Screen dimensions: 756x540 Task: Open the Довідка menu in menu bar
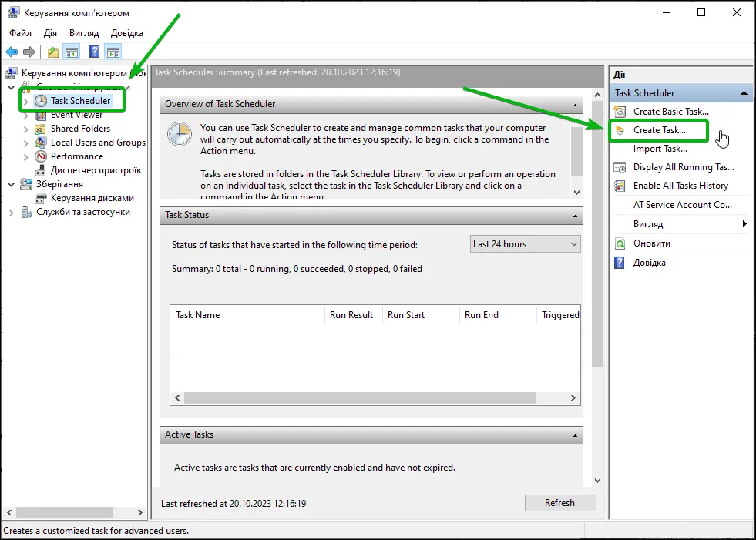pyautogui.click(x=127, y=33)
